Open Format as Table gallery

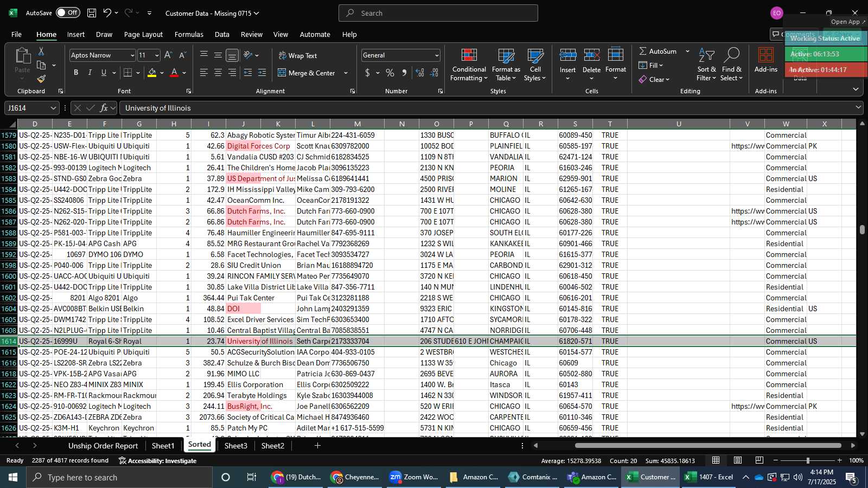506,65
